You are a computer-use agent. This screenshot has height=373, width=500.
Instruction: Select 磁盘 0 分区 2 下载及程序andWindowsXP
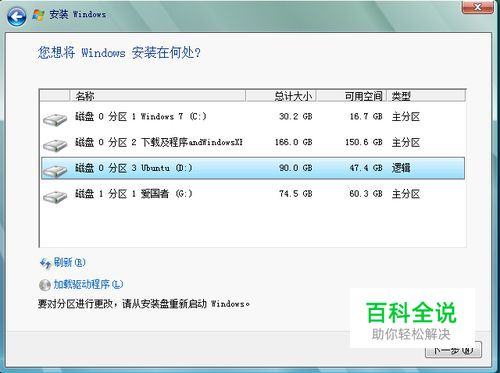click(x=253, y=142)
